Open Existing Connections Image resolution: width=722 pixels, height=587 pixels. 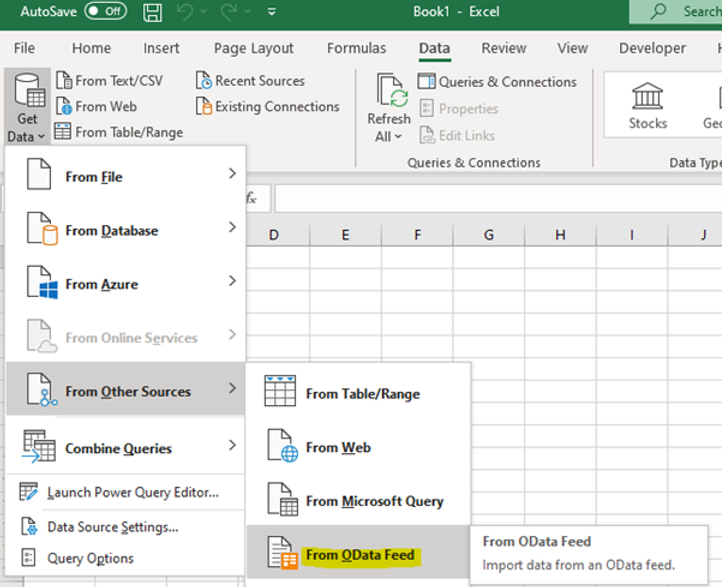coord(268,106)
